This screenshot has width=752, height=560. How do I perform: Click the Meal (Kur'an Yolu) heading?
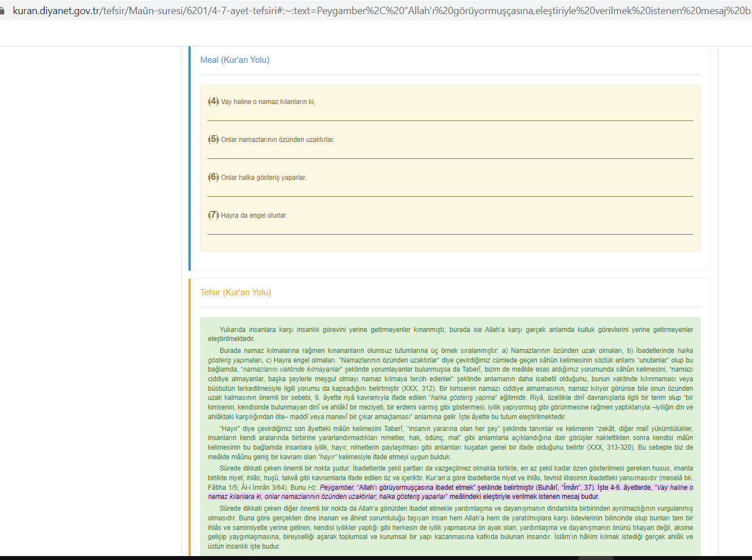(235, 60)
